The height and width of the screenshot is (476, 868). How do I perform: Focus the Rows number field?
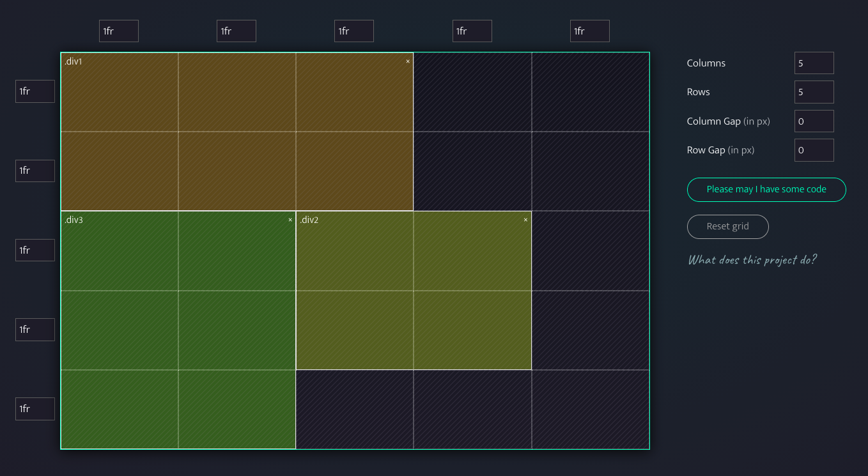pos(814,92)
